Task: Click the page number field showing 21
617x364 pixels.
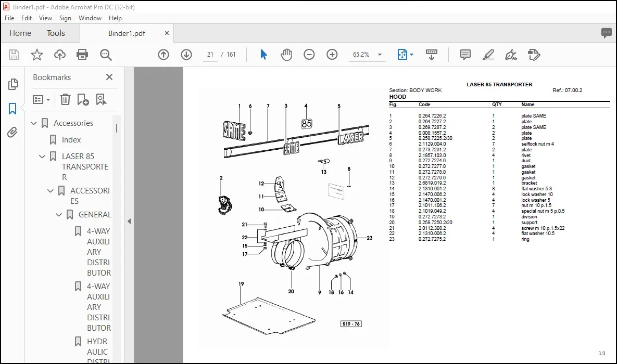Action: pyautogui.click(x=210, y=55)
